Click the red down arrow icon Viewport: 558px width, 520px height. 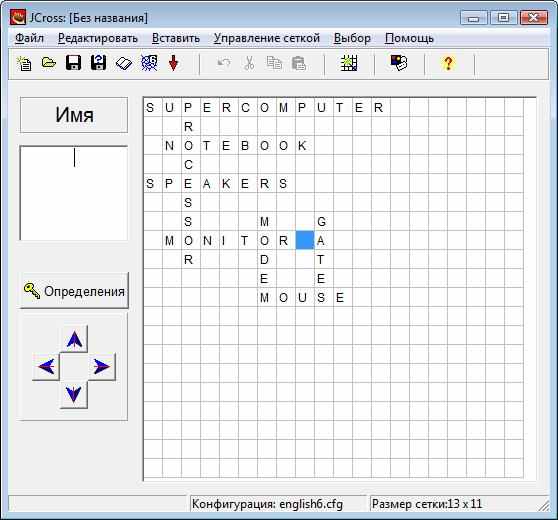(x=173, y=63)
